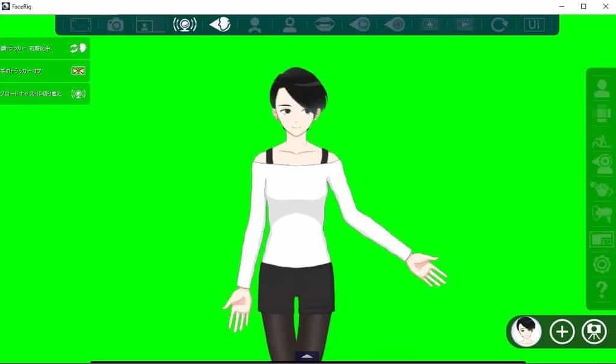This screenshot has width=616, height=364.
Task: Click the current avatar thumbnail
Action: coord(526,332)
